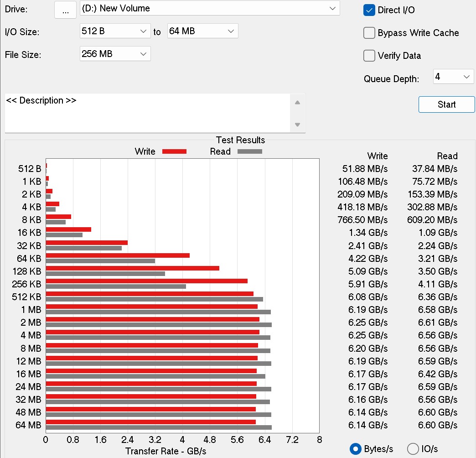The width and height of the screenshot is (476, 458).
Task: Enable the Bypass Write Cache checkbox
Action: pyautogui.click(x=369, y=33)
